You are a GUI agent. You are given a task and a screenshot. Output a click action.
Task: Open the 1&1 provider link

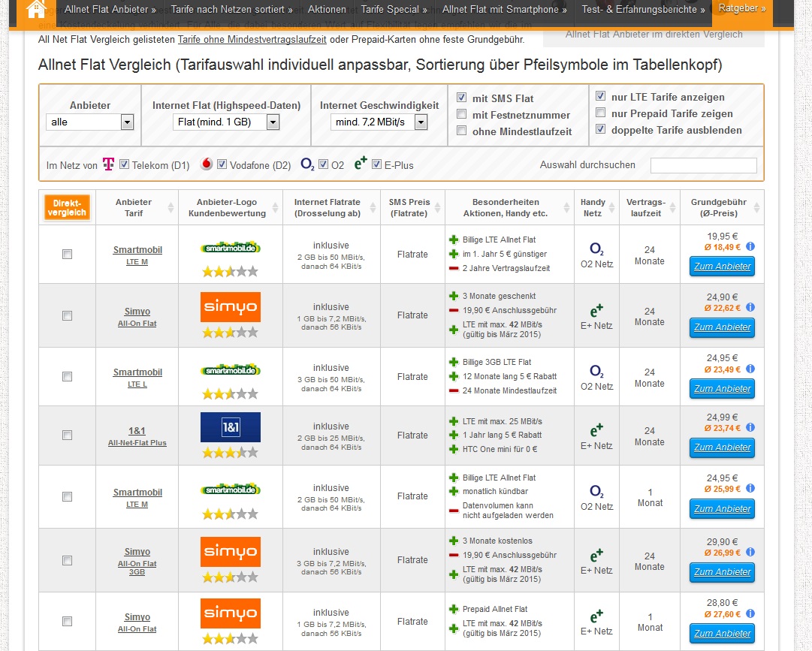click(x=137, y=430)
